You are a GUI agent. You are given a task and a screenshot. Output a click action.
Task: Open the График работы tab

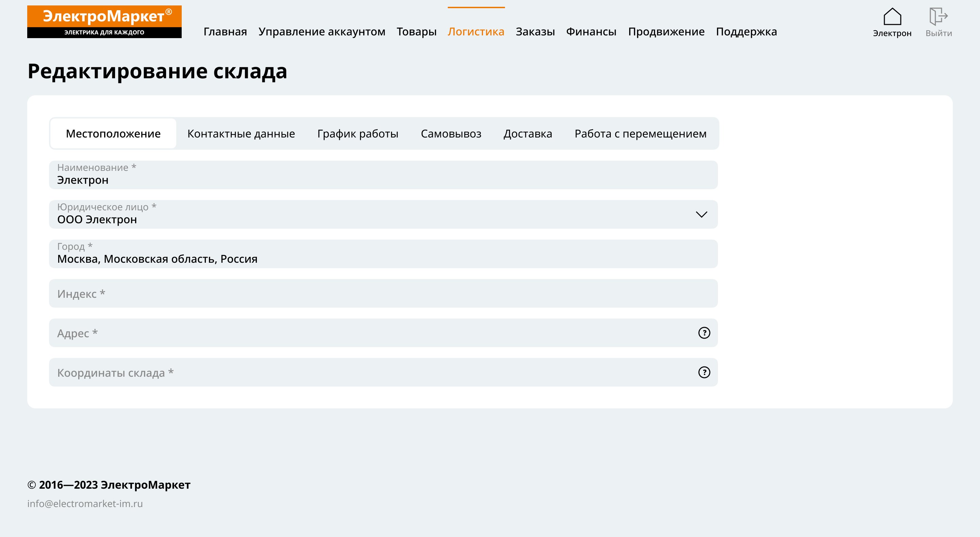[x=358, y=134]
